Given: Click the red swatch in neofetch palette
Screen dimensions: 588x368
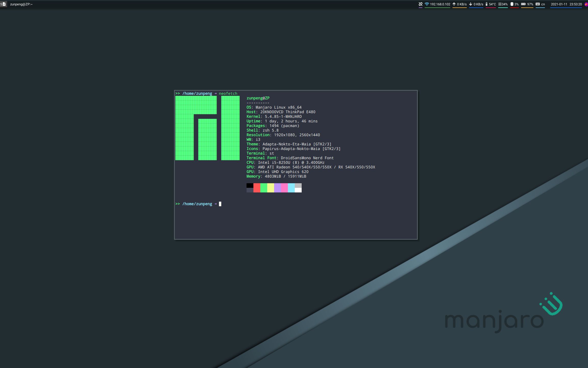Looking at the screenshot, I should [x=257, y=188].
